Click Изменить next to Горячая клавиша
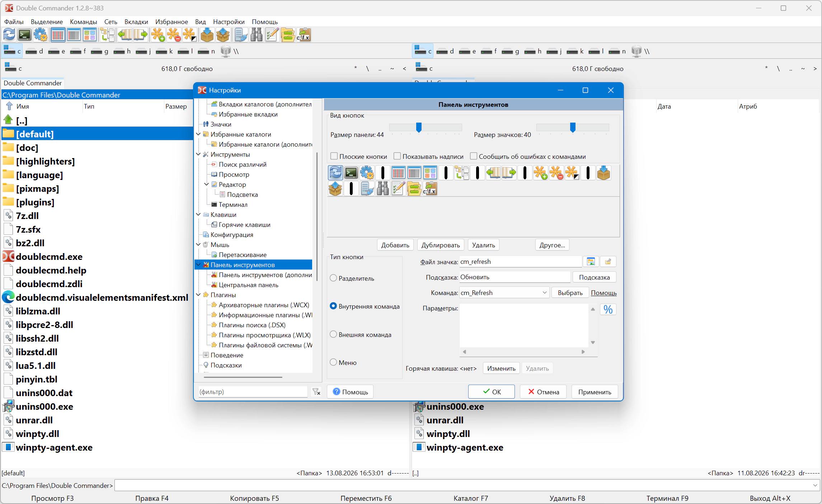822x504 pixels. point(502,368)
